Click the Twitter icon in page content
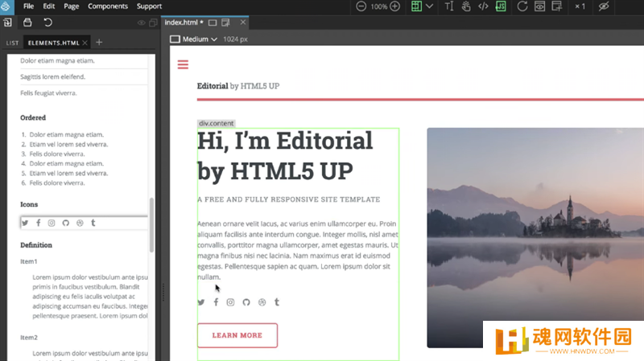 coord(200,302)
